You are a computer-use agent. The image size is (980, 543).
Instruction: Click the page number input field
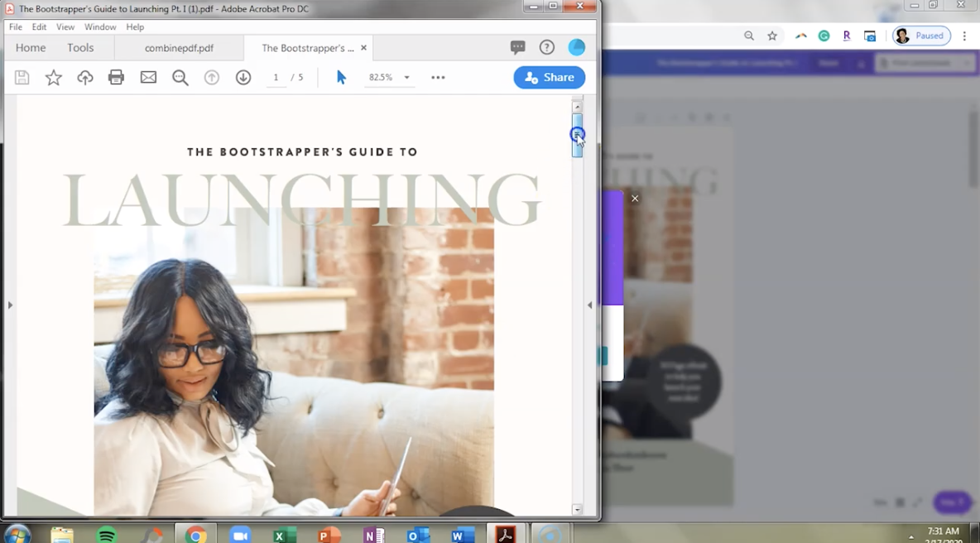(x=276, y=77)
